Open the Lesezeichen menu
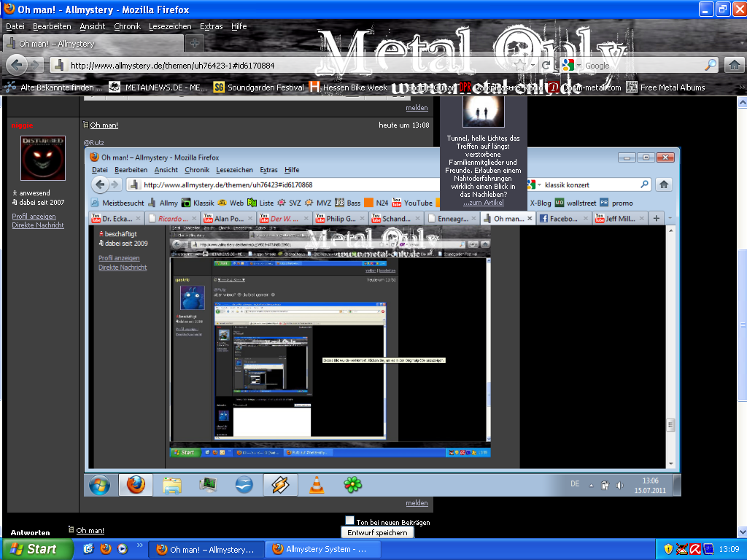The width and height of the screenshot is (747, 560). click(170, 26)
